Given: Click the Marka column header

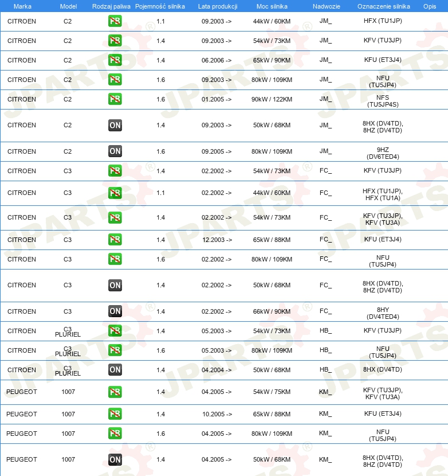Looking at the screenshot, I should pos(22,6).
